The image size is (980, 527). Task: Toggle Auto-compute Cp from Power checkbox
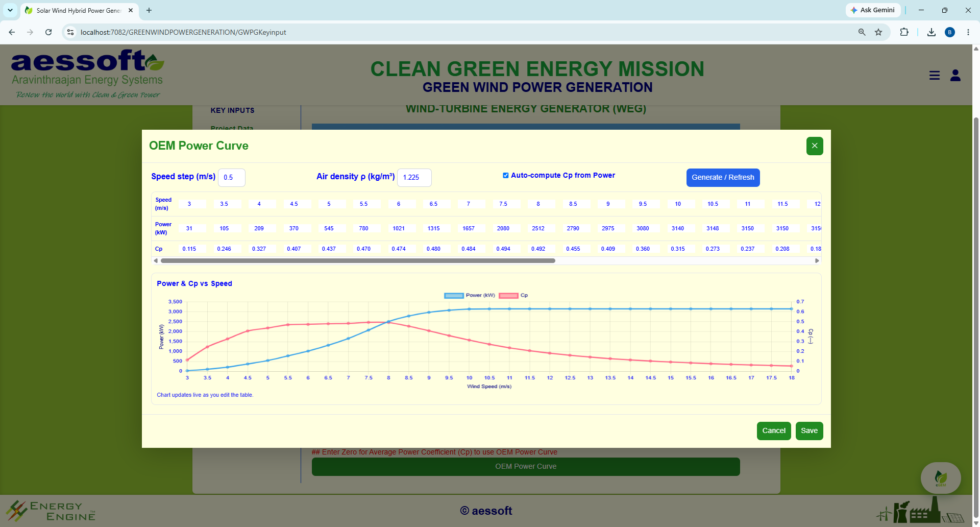(x=506, y=175)
